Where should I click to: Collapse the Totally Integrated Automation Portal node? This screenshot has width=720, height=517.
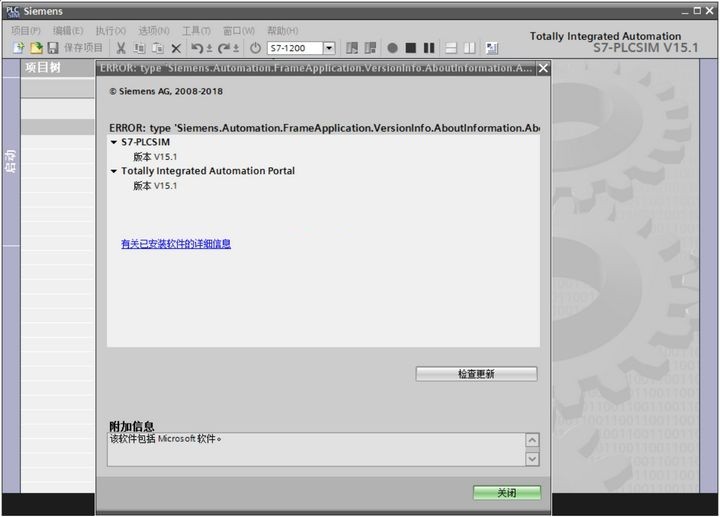[114, 171]
